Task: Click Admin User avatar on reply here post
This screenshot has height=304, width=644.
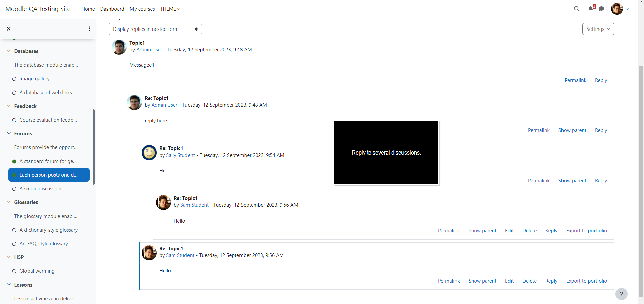Action: pyautogui.click(x=134, y=102)
